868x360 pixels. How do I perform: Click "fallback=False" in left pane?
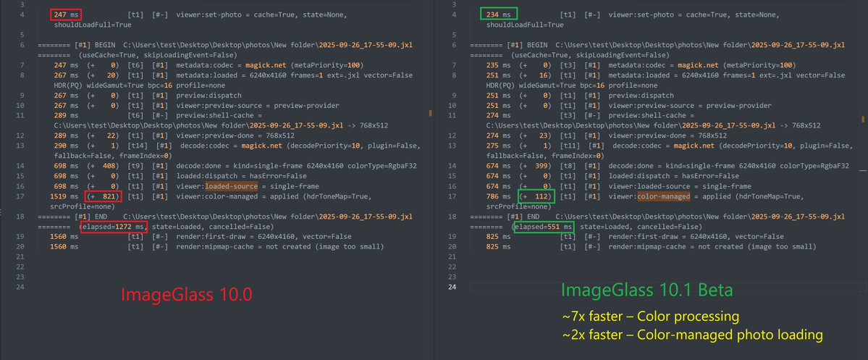pyautogui.click(x=81, y=156)
